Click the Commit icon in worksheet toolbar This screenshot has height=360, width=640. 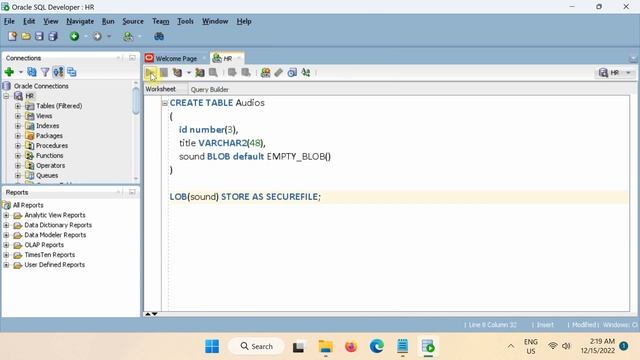coord(232,73)
